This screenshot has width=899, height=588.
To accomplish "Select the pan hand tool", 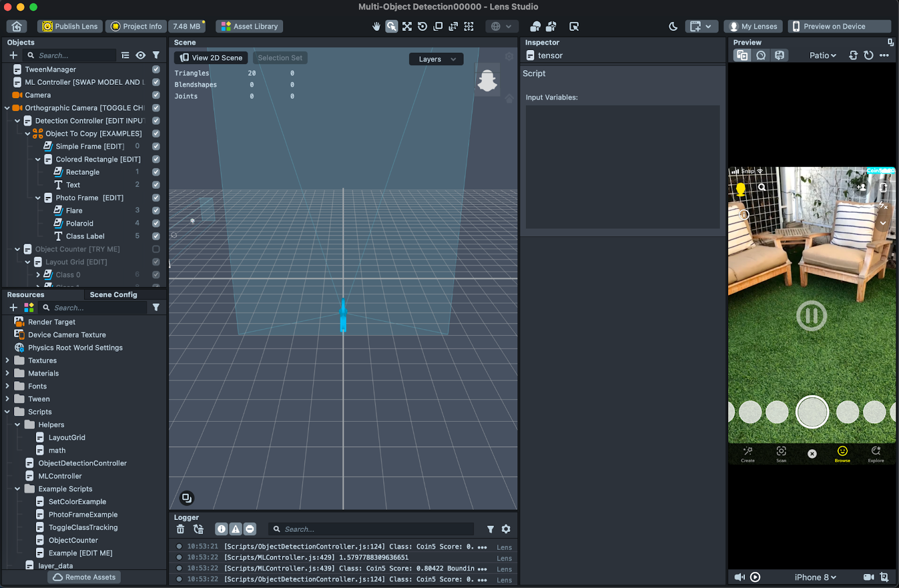I will tap(376, 26).
